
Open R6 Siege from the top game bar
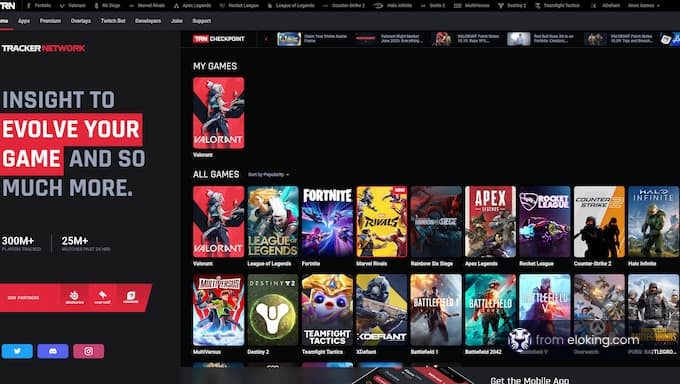point(107,6)
